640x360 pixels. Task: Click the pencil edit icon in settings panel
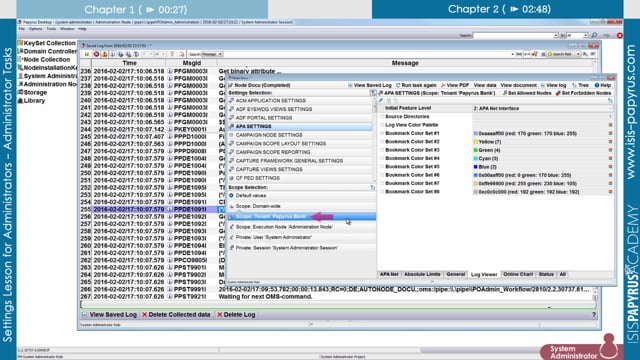click(381, 100)
